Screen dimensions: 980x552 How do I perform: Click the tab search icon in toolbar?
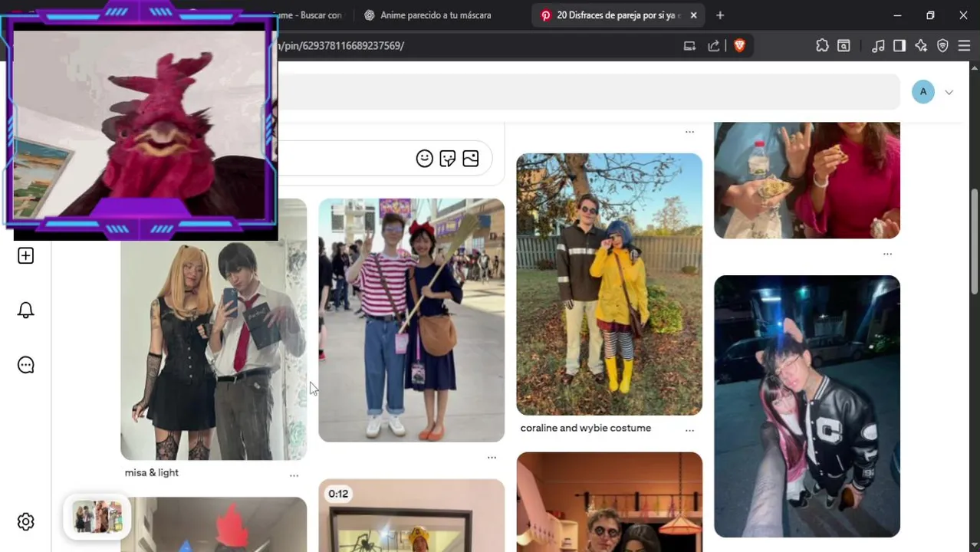844,46
